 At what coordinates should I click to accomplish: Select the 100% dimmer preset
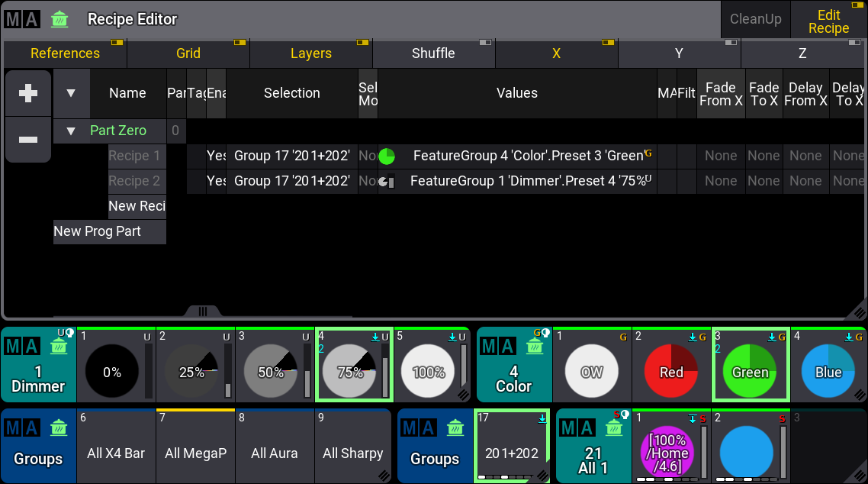pyautogui.click(x=429, y=372)
